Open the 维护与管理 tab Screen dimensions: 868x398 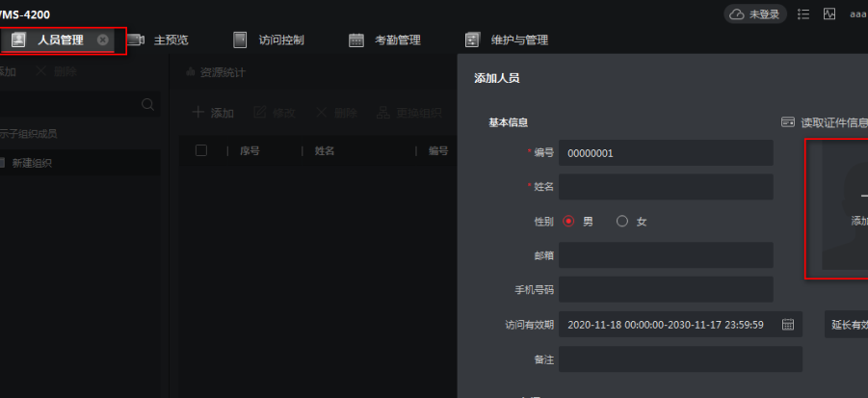pos(518,40)
